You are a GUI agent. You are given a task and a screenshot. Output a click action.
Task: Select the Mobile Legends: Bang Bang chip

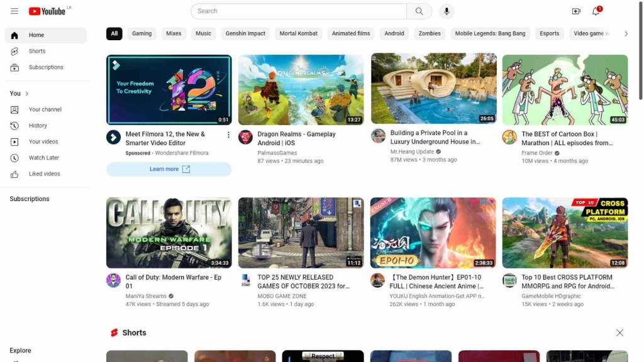pyautogui.click(x=490, y=34)
